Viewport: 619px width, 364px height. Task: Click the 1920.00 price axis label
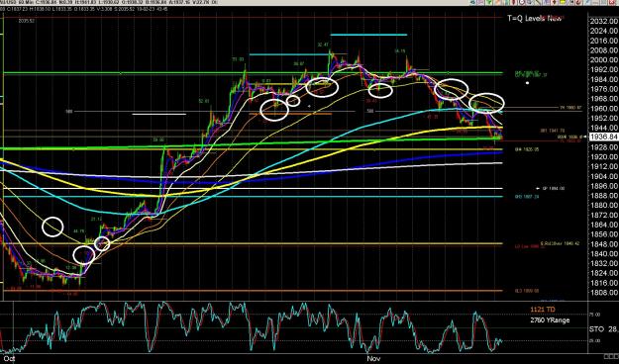603,156
